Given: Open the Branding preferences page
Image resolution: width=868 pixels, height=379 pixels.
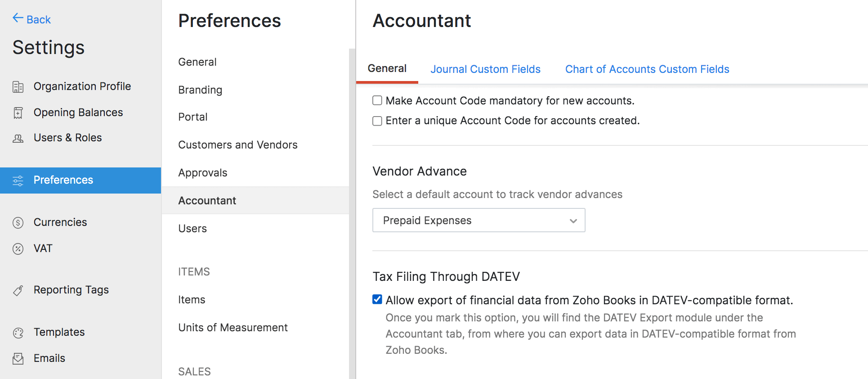Looking at the screenshot, I should pyautogui.click(x=200, y=90).
